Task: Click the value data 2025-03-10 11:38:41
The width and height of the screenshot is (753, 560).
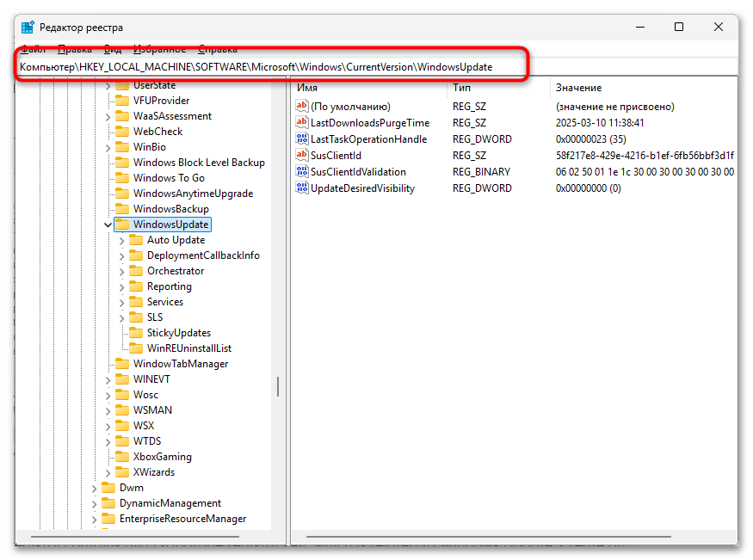Action: coord(600,123)
